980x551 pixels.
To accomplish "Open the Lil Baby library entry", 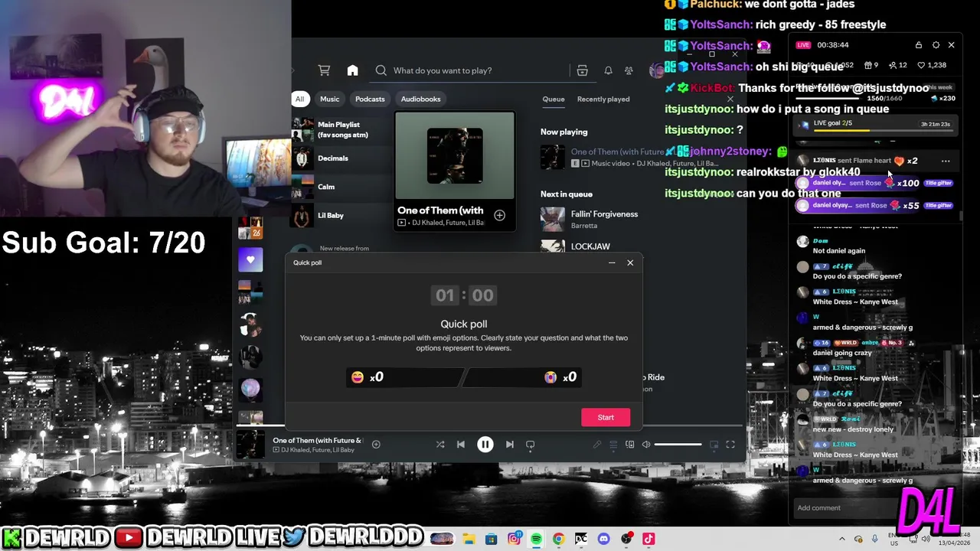I will (329, 215).
